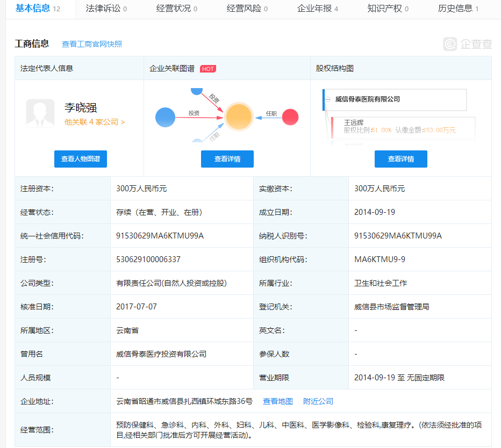
Task: Switch to the 法律诉讼 tab
Action: tap(106, 9)
